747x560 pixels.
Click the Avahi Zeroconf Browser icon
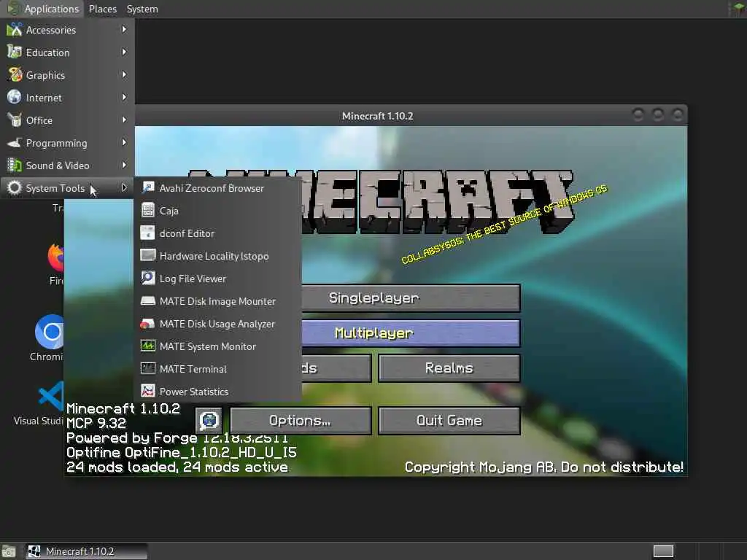click(147, 187)
